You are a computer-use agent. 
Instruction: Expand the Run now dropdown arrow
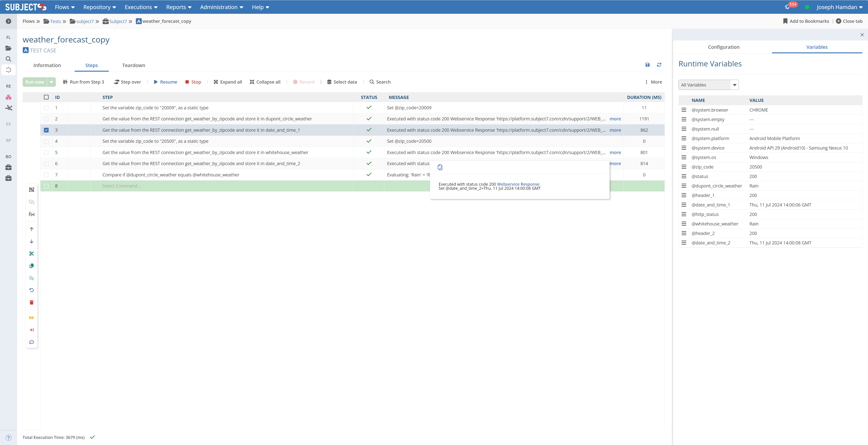(x=52, y=82)
